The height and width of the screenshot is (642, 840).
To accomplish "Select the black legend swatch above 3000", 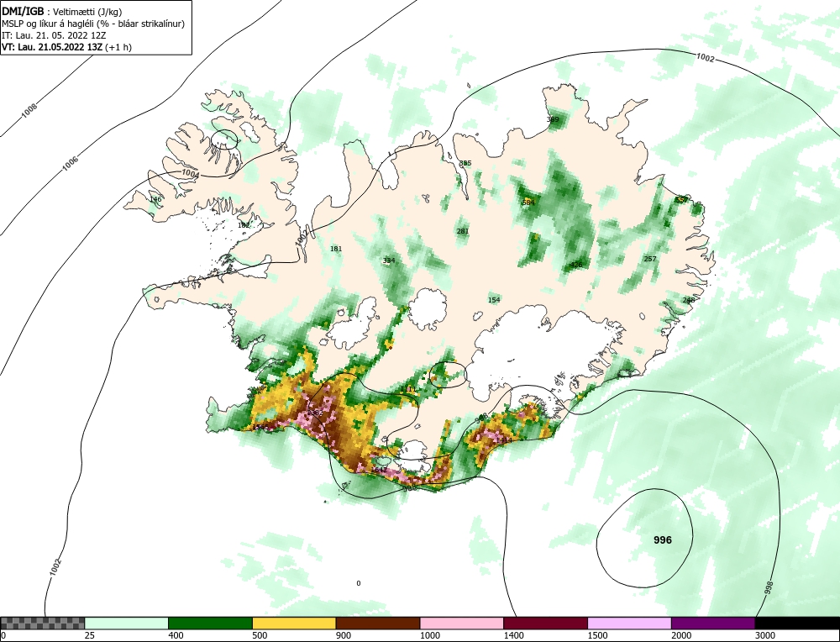I will click(x=797, y=623).
